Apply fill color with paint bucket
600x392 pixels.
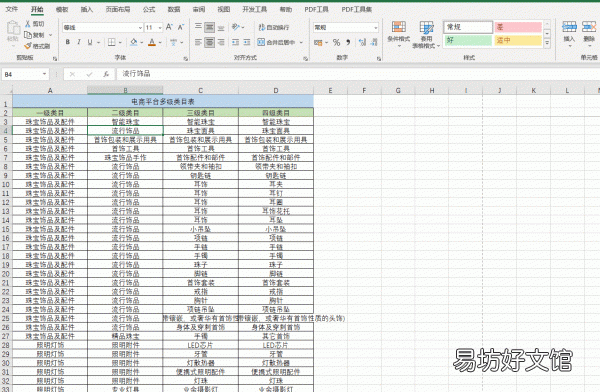[134, 42]
